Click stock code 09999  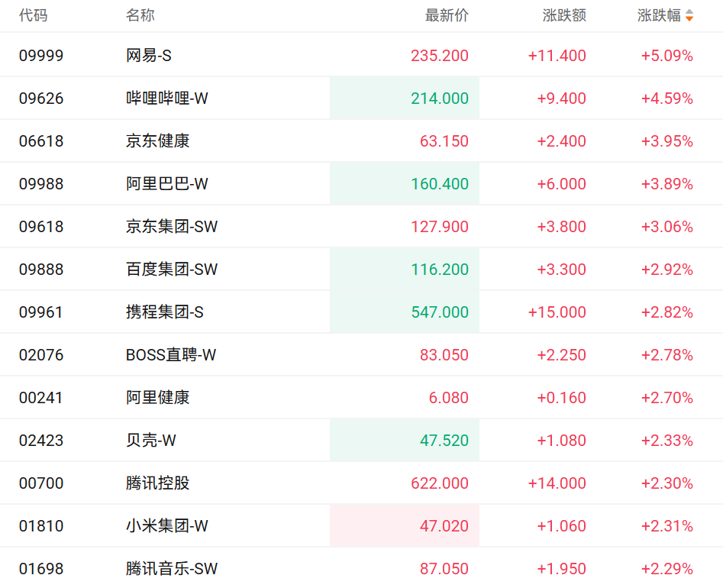[x=41, y=56]
